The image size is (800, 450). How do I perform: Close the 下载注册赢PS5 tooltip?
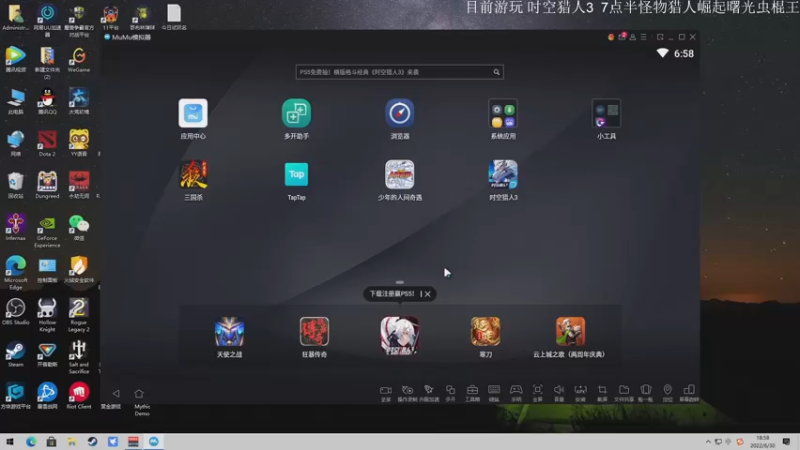pos(428,294)
